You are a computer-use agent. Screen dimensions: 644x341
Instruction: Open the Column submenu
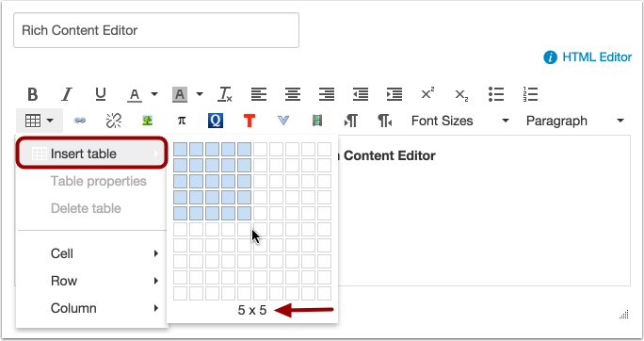coord(92,308)
